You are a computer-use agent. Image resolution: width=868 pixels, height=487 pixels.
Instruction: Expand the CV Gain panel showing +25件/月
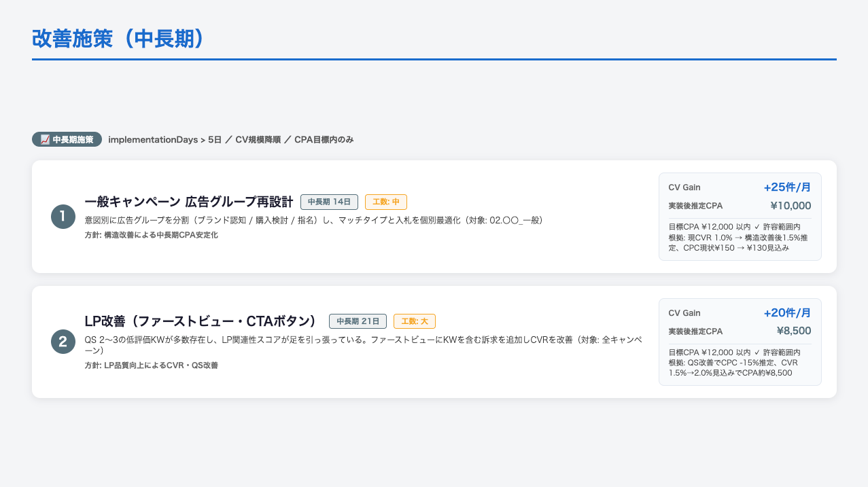740,187
